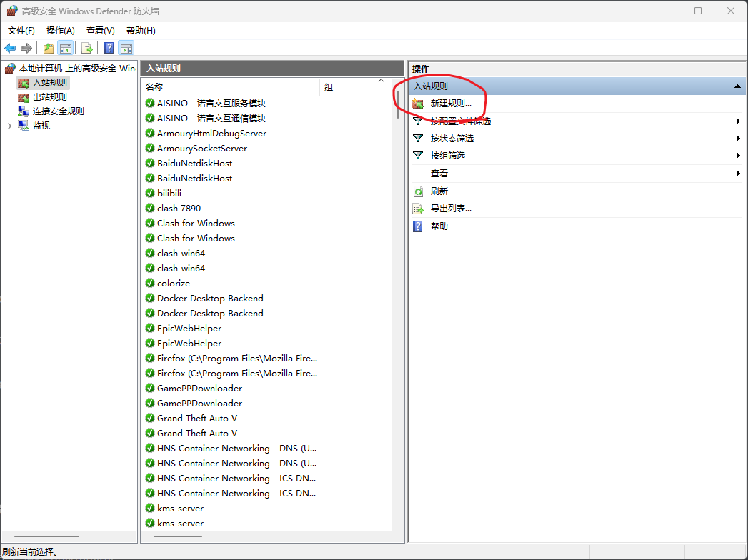
Task: Click 按状态筛选 action label
Action: (452, 139)
